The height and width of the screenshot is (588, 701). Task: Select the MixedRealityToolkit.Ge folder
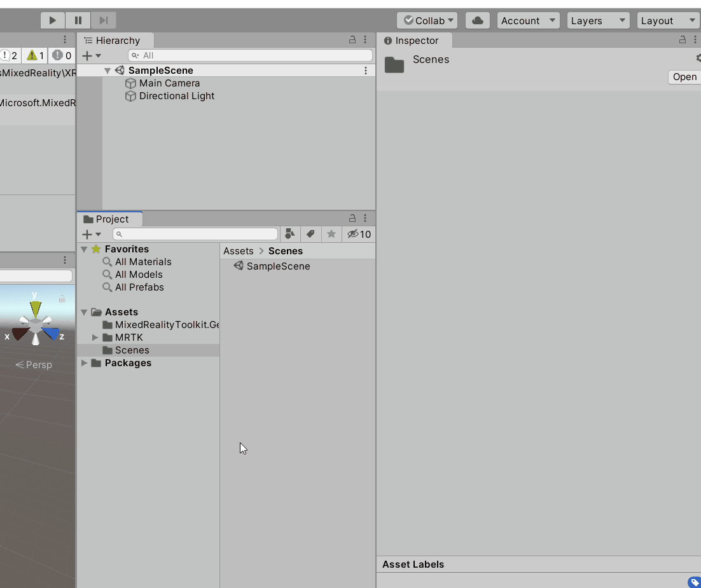click(x=160, y=325)
